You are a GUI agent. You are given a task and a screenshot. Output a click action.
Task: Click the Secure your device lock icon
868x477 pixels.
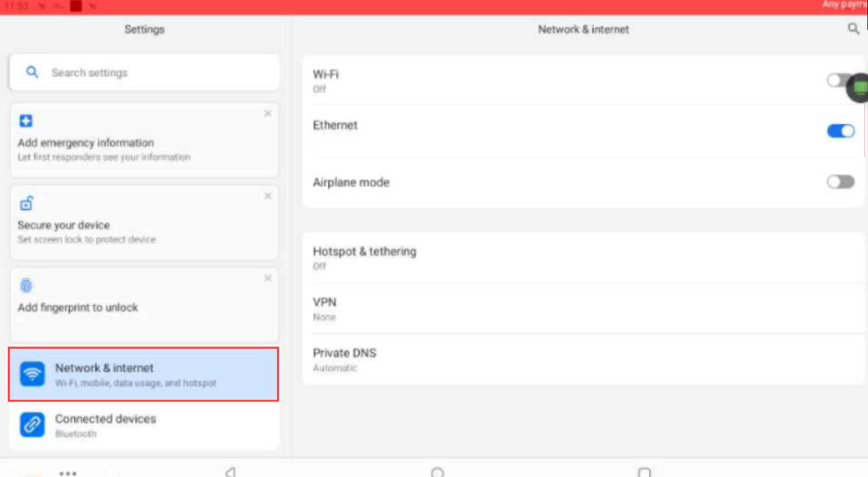[26, 203]
